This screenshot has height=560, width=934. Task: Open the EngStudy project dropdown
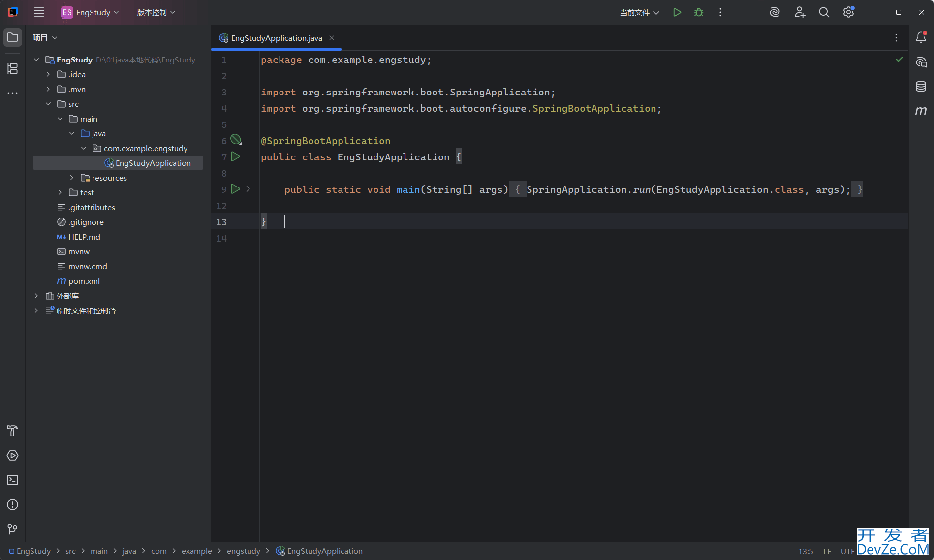[91, 12]
